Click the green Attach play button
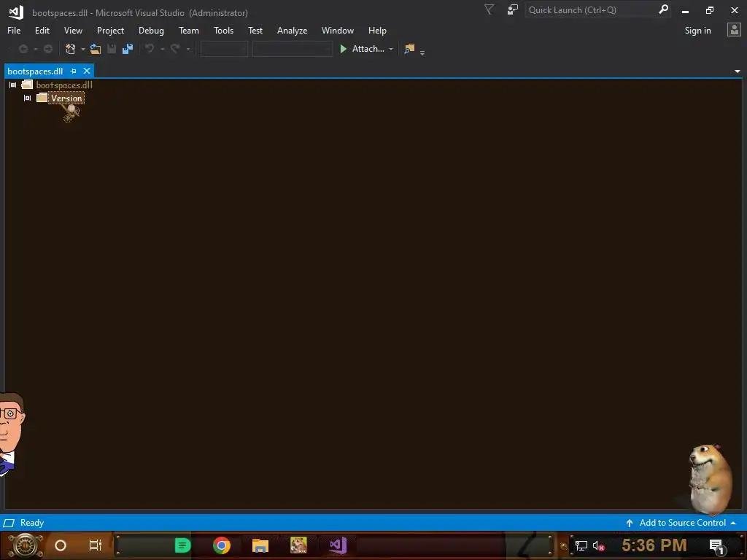747x560 pixels. (343, 49)
